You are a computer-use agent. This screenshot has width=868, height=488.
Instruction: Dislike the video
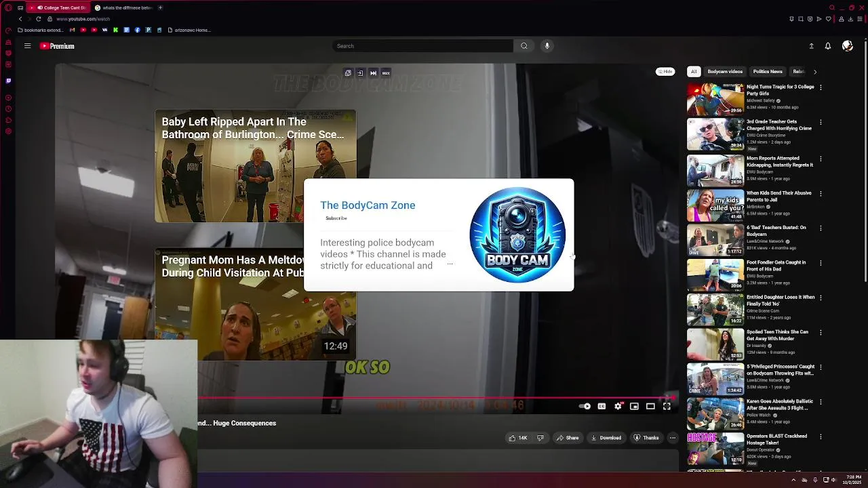(x=540, y=438)
